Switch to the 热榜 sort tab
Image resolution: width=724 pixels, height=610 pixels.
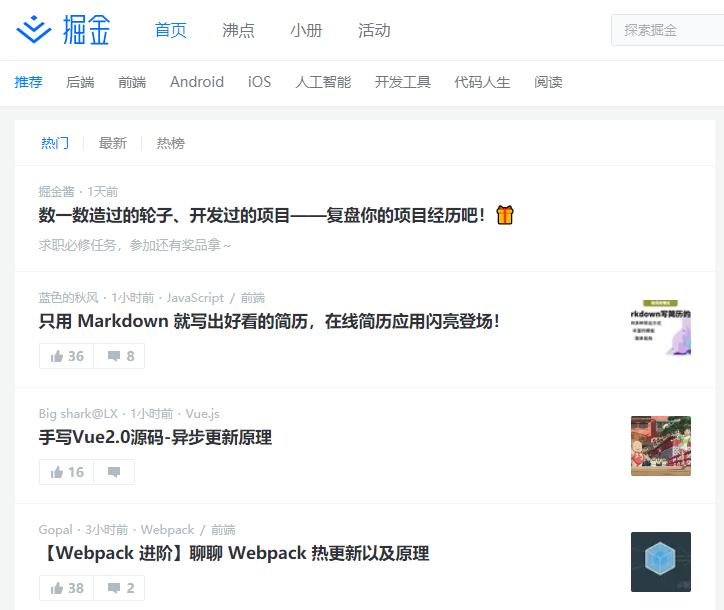171,143
